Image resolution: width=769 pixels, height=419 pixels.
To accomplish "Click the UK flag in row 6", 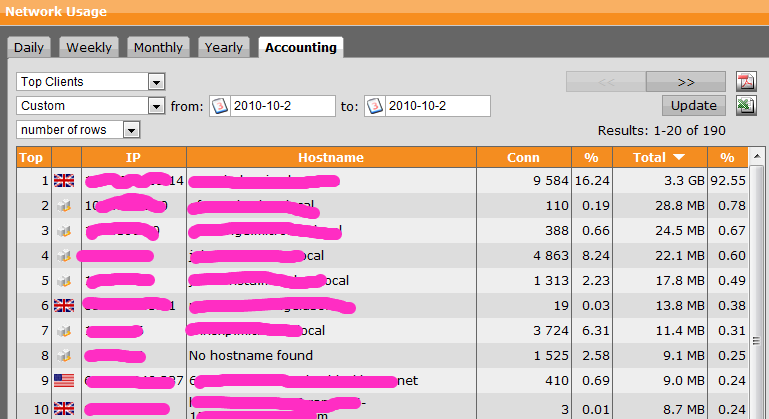I will 65,306.
